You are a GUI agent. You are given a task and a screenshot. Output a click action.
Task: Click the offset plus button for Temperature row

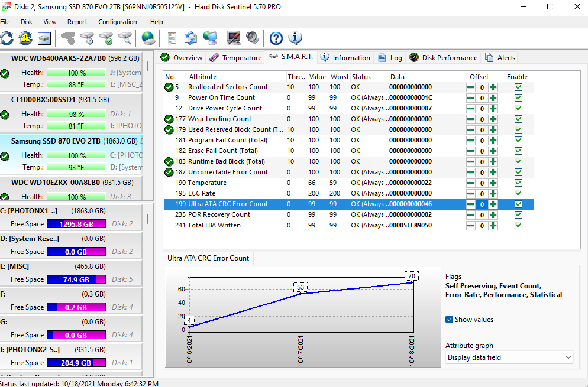(493, 183)
